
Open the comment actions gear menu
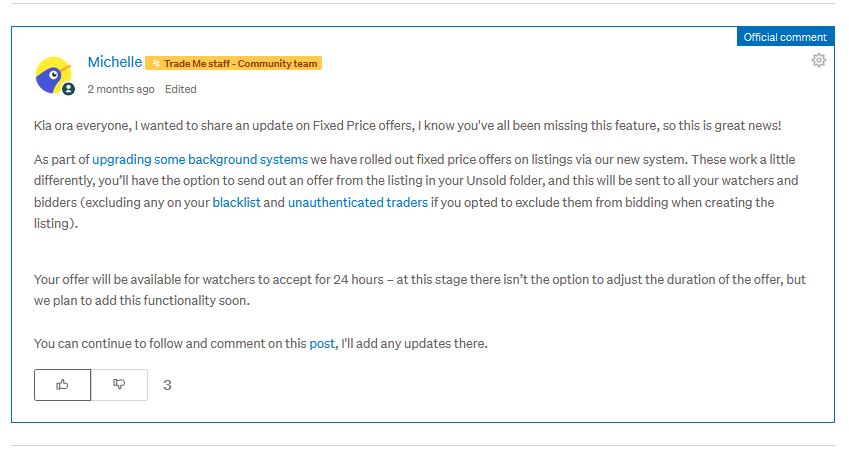[x=819, y=61]
